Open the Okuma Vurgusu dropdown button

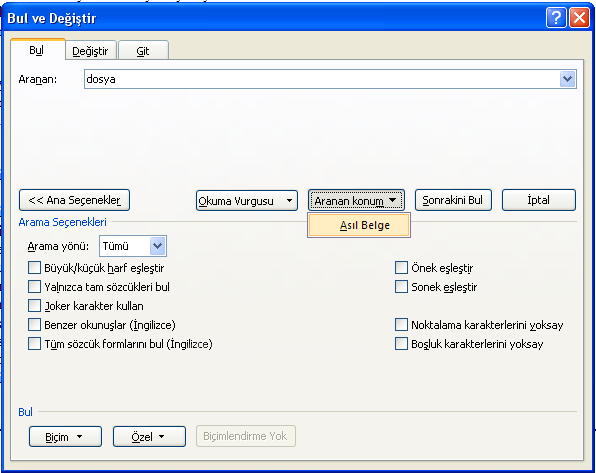point(247,200)
